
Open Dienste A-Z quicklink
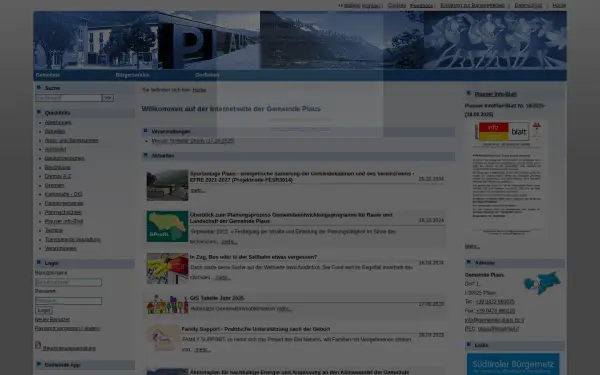point(58,176)
